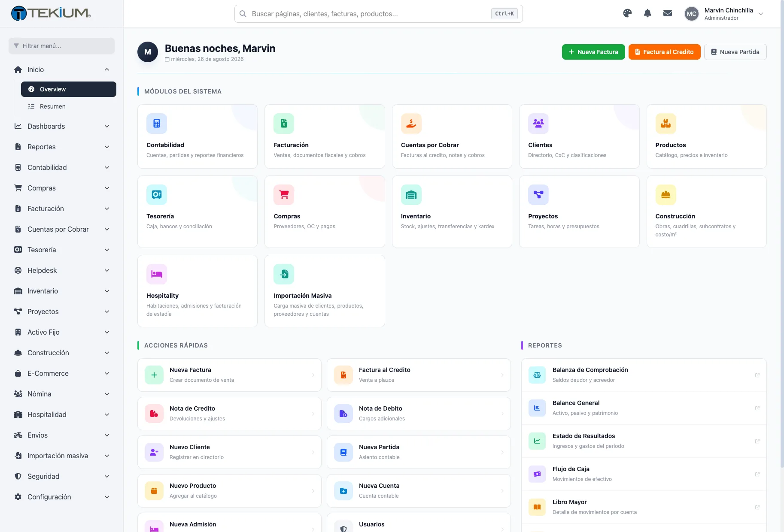Expand the Configuración sidebar menu
Screen dimensions: 784x532
(62, 497)
